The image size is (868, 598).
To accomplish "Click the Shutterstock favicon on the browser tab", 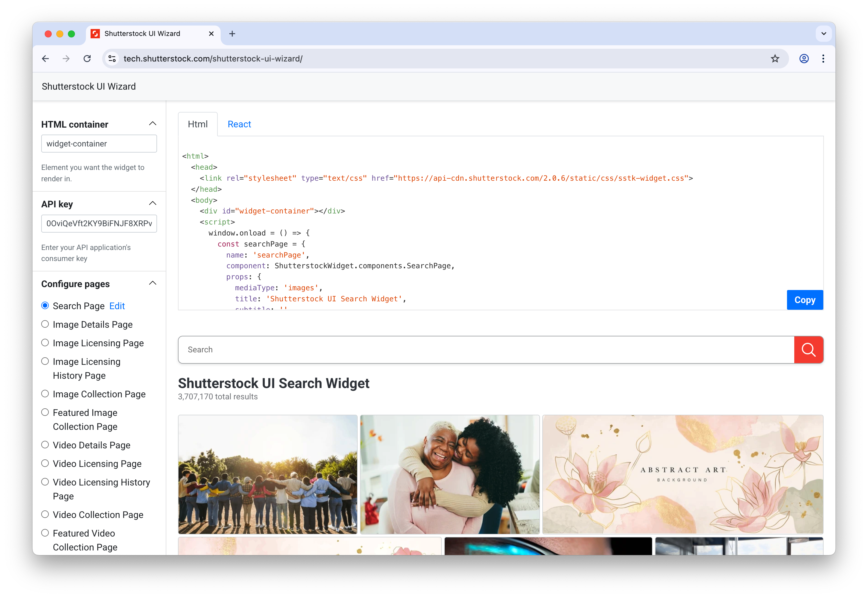I will click(x=95, y=33).
